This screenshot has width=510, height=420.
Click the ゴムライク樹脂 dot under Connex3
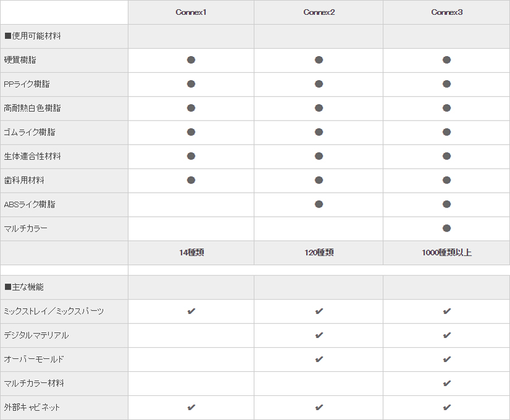[446, 132]
